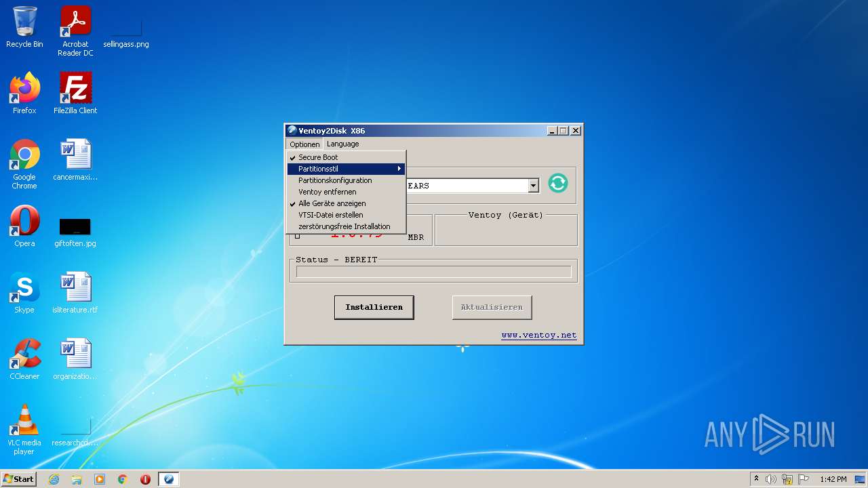
Task: Select the Opera desktop shortcut
Action: [24, 226]
